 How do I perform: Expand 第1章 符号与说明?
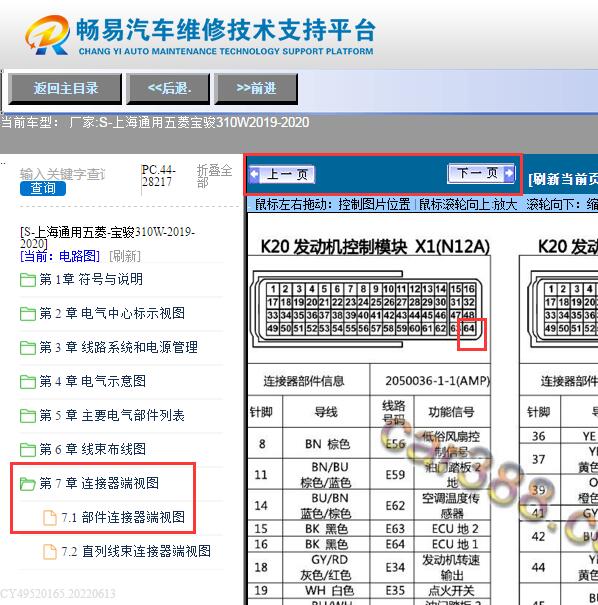click(x=91, y=279)
